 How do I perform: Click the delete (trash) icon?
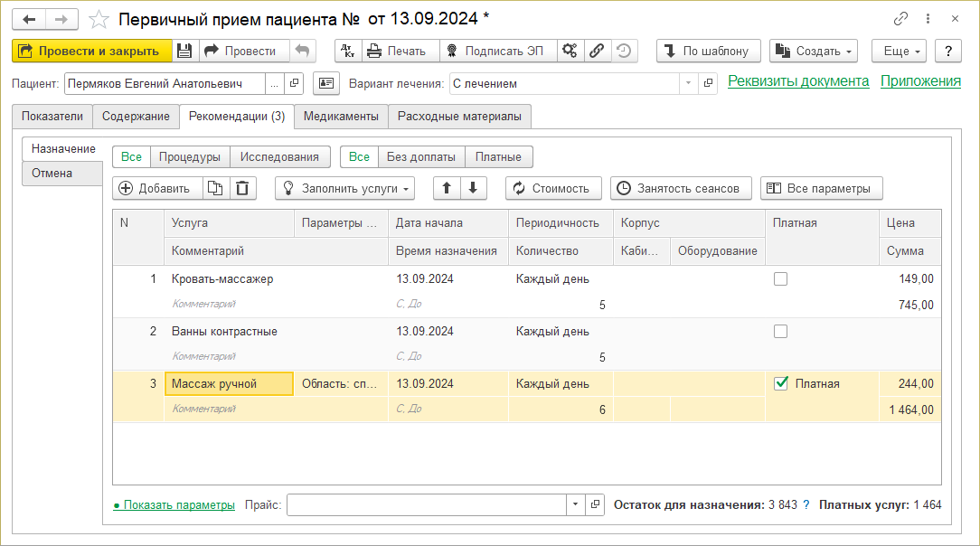(242, 188)
